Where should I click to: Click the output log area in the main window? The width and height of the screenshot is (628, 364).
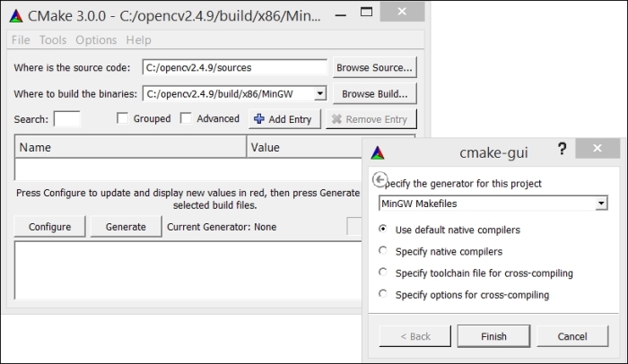(x=188, y=270)
